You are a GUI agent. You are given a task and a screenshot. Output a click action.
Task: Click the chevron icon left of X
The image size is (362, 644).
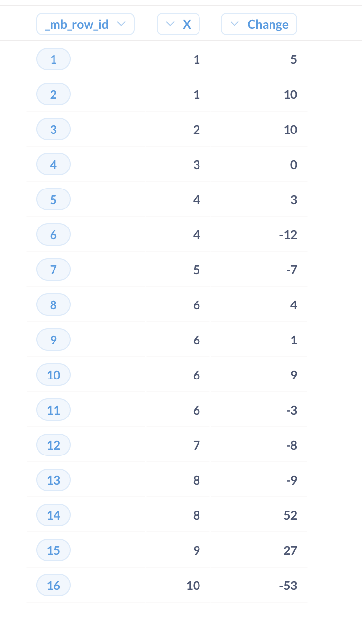[170, 24]
